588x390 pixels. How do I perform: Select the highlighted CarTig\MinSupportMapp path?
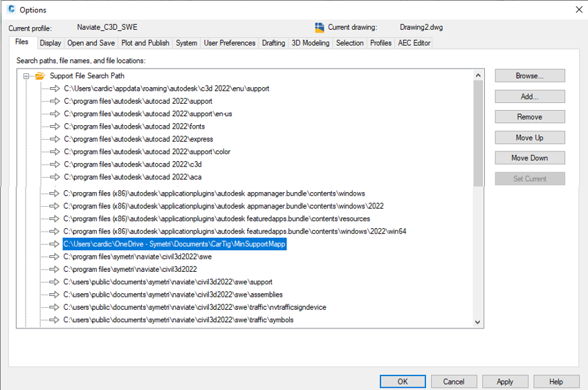(x=174, y=244)
